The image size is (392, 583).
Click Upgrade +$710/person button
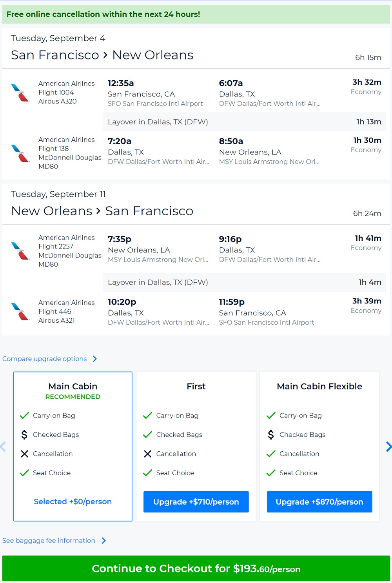(196, 502)
